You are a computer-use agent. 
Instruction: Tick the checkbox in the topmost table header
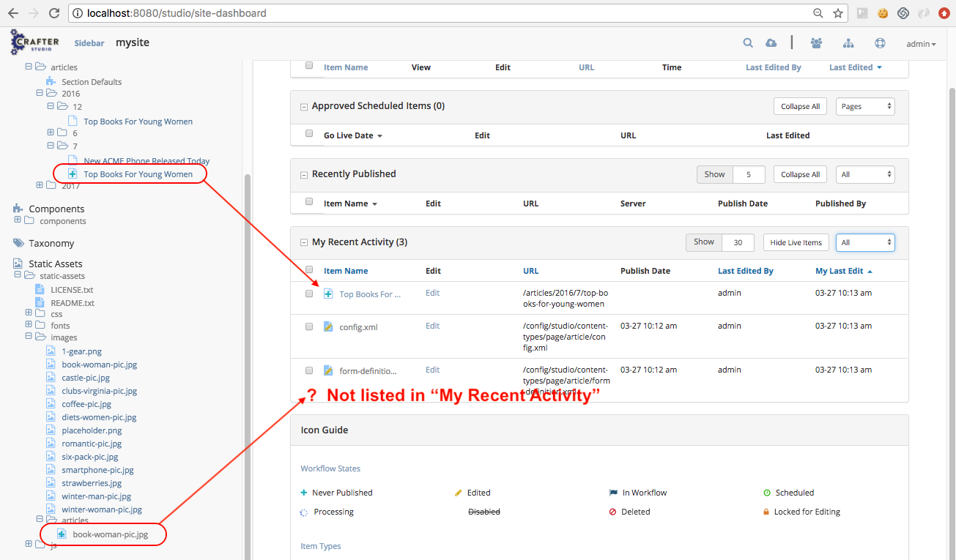coord(309,65)
